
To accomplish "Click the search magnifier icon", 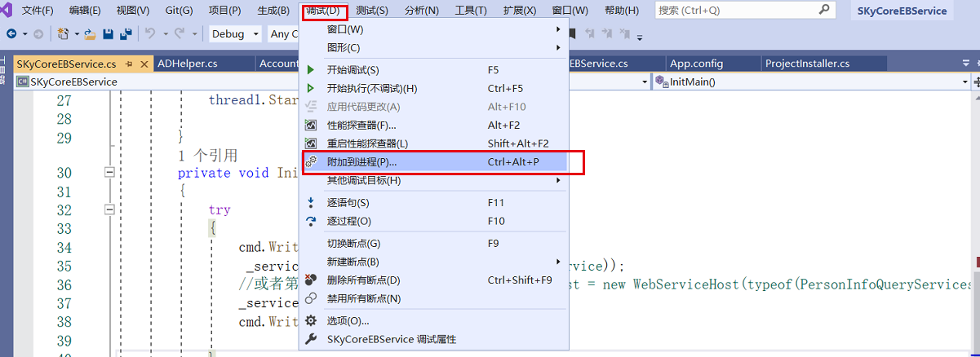I will (824, 10).
